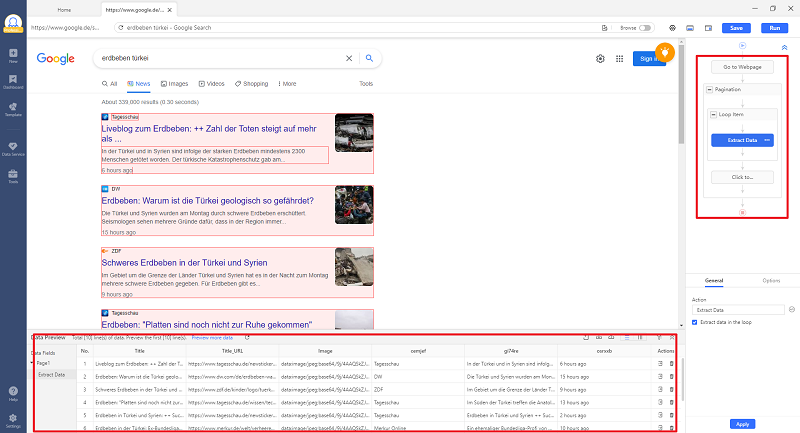
Task: Select the Click to... workflow node
Action: coord(742,177)
